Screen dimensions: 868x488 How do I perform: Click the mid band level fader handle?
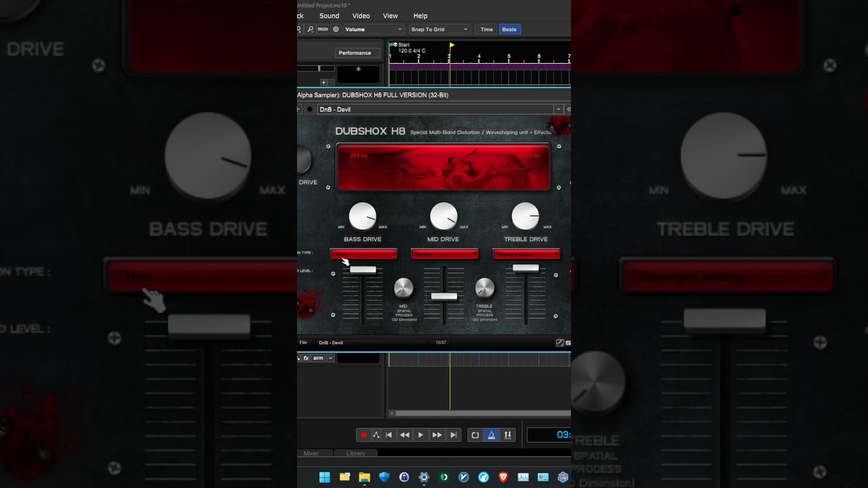[x=444, y=296]
